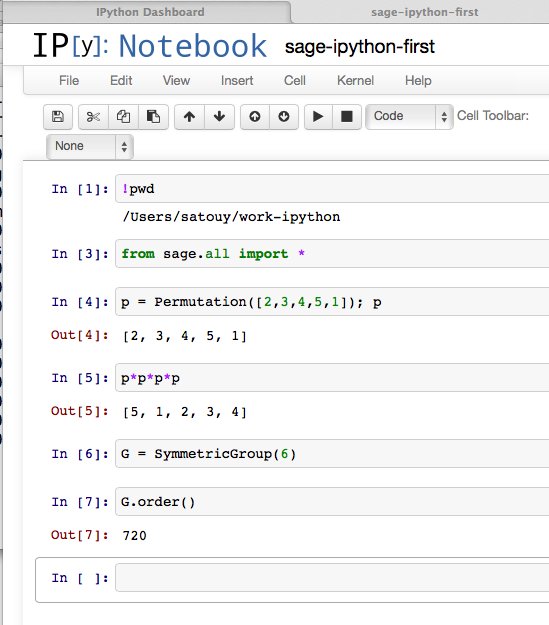Click the In [7]: prompt label
The image size is (549, 625).
tap(80, 502)
